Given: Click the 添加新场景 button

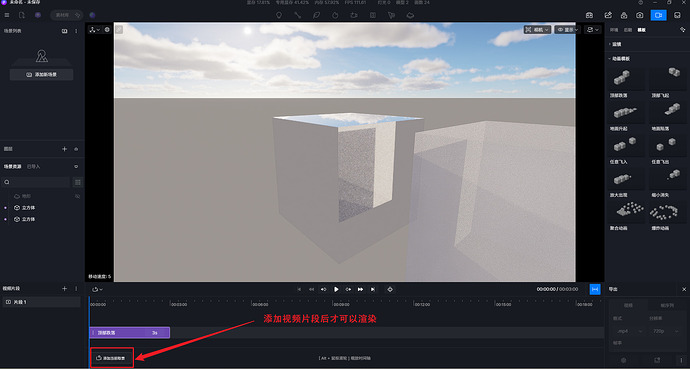Looking at the screenshot, I should (41, 75).
